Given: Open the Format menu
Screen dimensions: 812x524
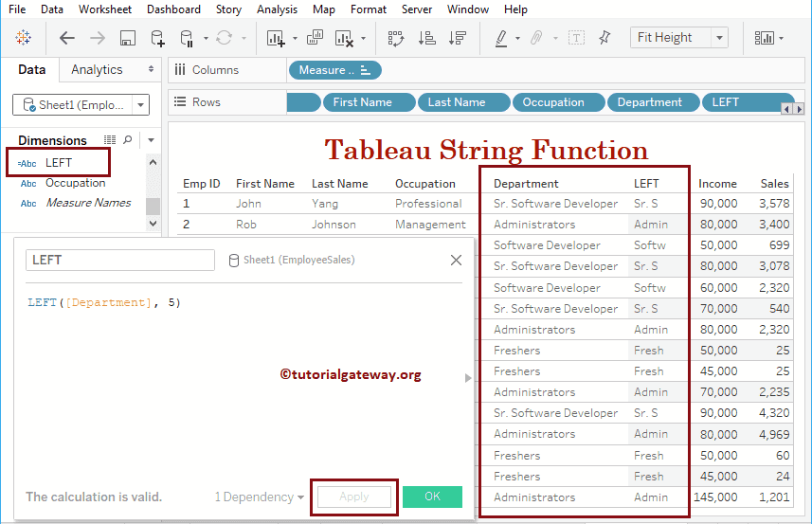Looking at the screenshot, I should pyautogui.click(x=369, y=9).
